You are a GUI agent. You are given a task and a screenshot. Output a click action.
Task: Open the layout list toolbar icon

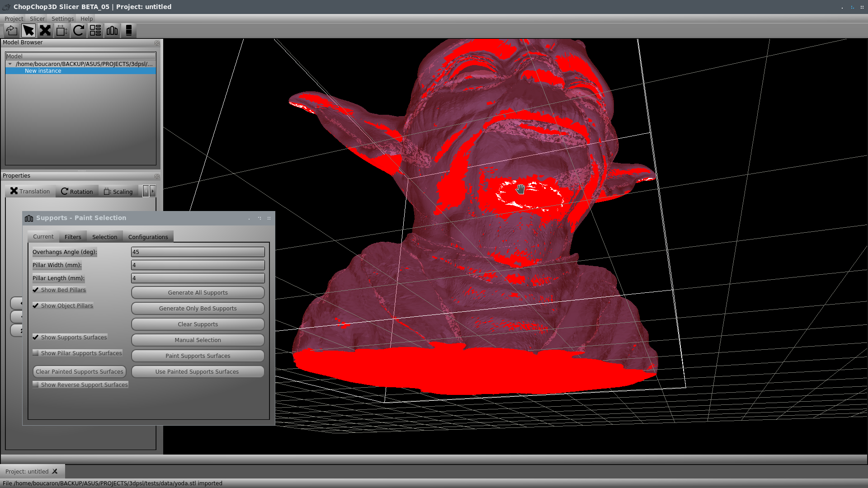click(95, 30)
